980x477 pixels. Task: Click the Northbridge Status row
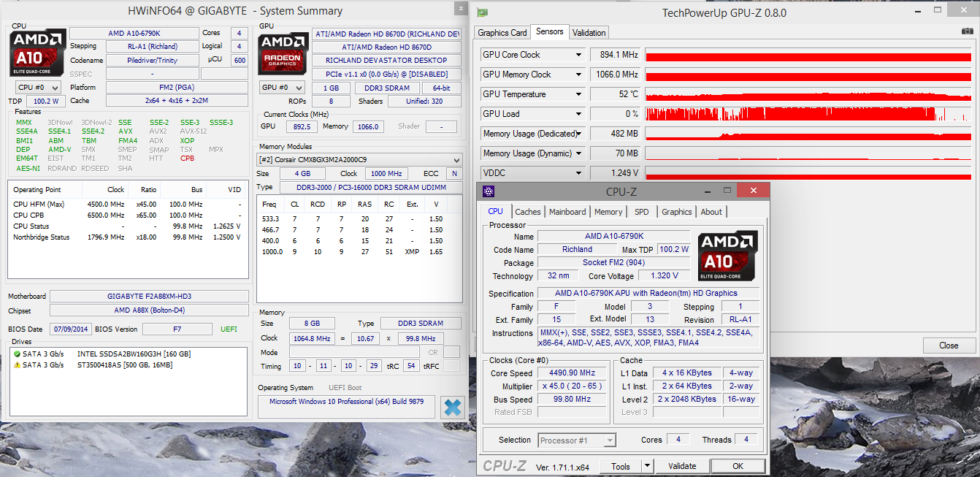coord(129,237)
